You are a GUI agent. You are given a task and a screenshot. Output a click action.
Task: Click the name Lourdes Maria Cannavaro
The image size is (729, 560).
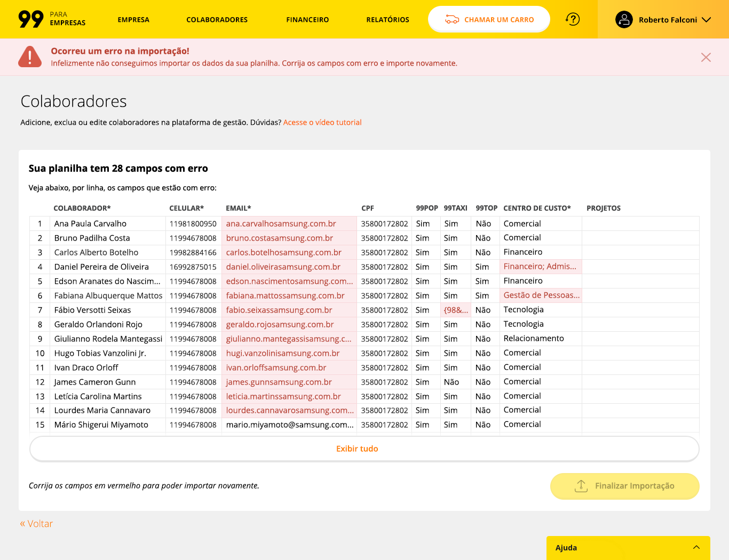coord(102,410)
